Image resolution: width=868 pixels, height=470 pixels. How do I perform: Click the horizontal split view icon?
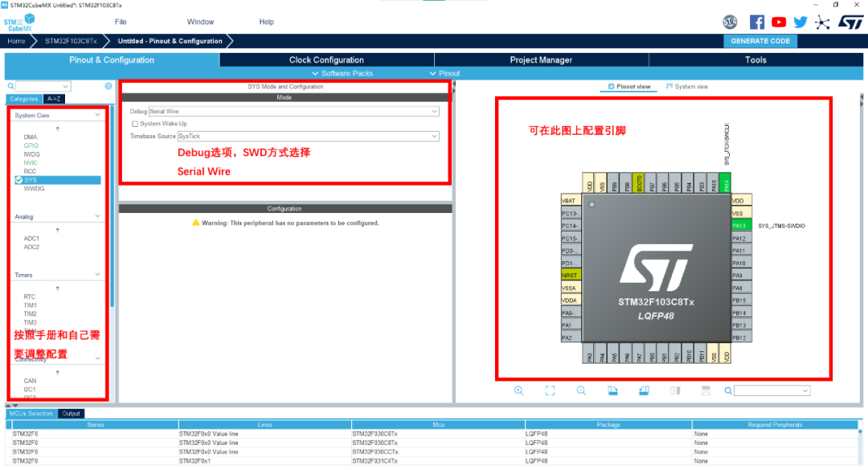point(706,390)
